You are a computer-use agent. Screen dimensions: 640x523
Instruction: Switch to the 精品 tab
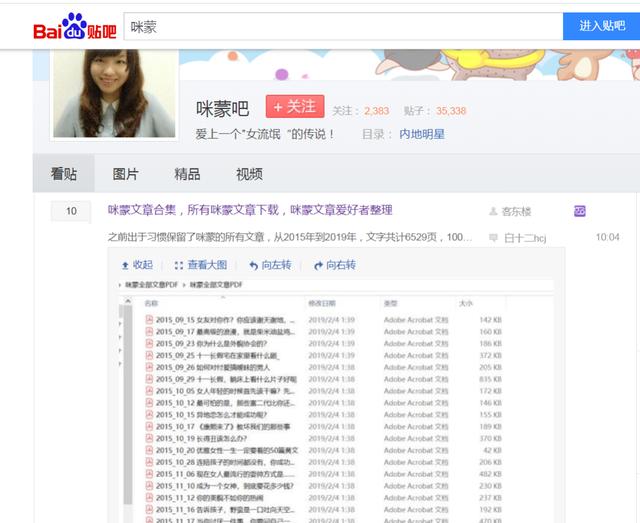187,174
